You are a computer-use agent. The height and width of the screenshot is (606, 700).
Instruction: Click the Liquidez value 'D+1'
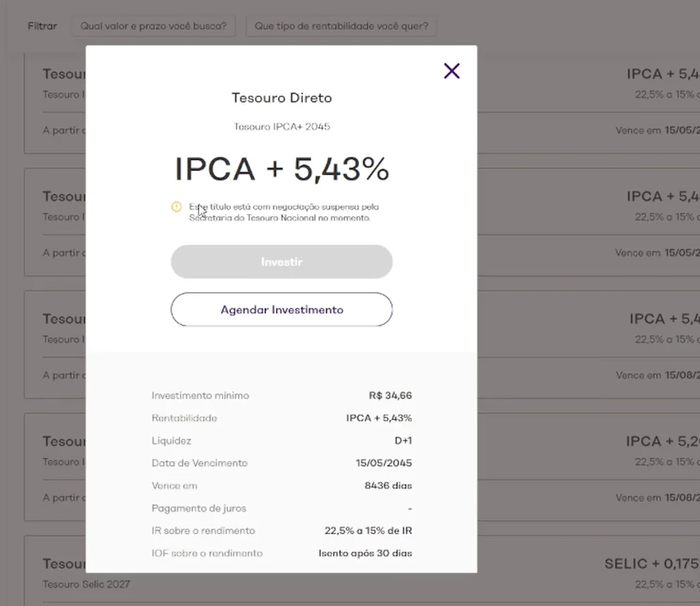click(x=403, y=441)
